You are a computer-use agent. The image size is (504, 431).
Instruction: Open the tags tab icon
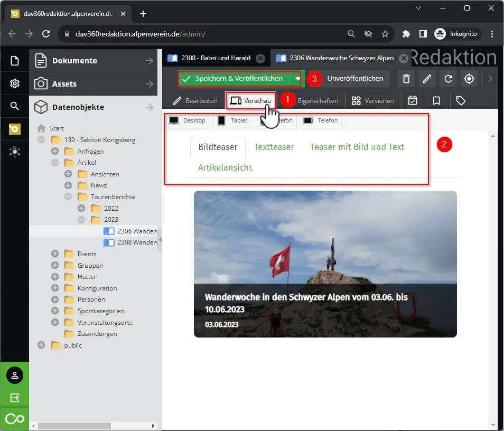[x=461, y=100]
